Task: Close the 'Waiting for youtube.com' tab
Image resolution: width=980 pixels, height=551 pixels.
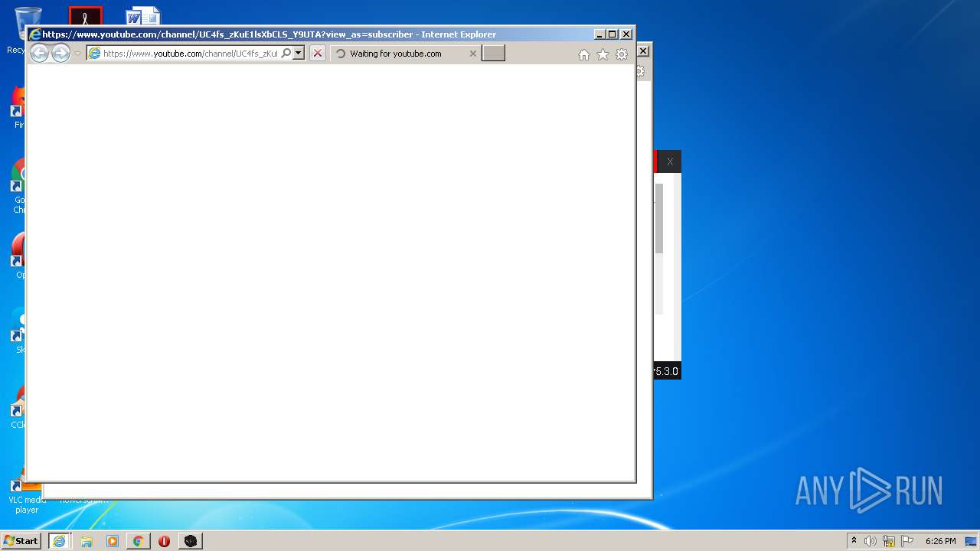Action: click(x=472, y=54)
